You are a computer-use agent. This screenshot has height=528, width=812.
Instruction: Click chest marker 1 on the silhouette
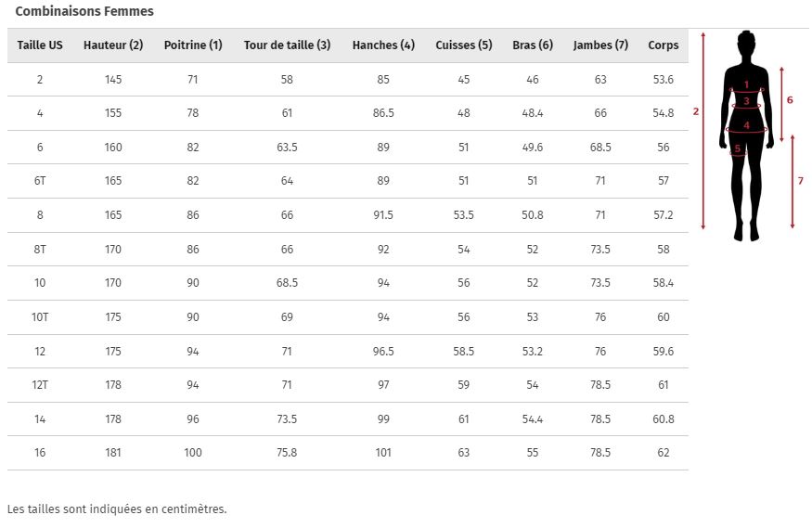(x=746, y=84)
